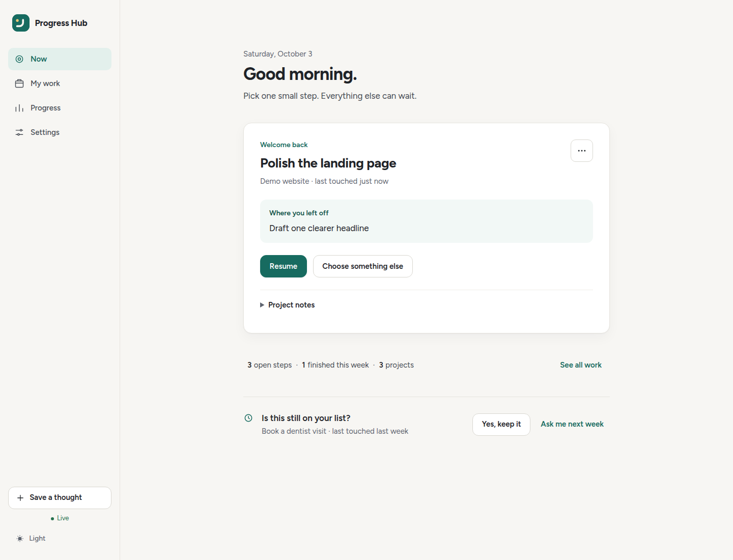Click the 'Demo website' project label
This screenshot has width=733, height=560.
pyautogui.click(x=285, y=181)
